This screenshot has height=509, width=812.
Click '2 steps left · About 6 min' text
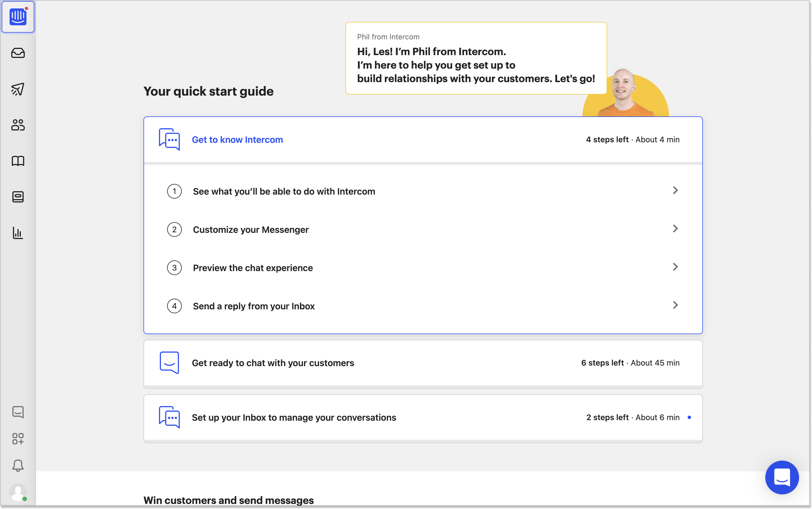[633, 417]
